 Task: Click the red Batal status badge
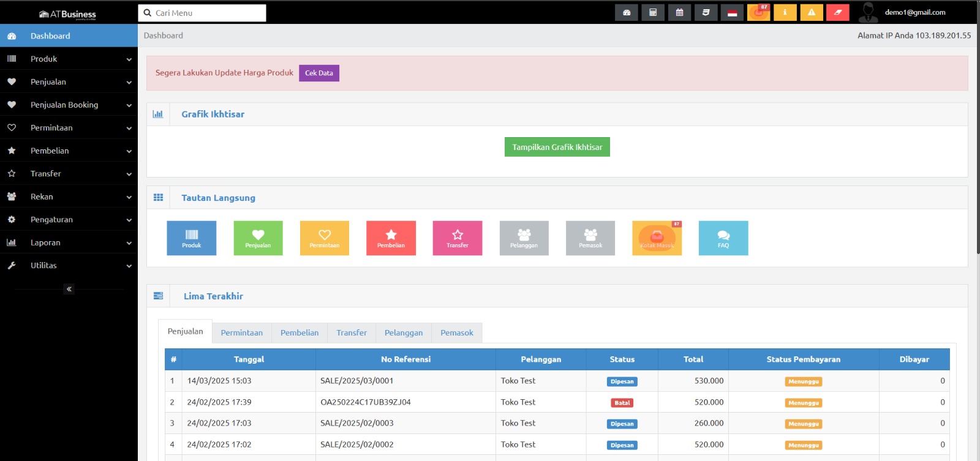pyautogui.click(x=622, y=403)
